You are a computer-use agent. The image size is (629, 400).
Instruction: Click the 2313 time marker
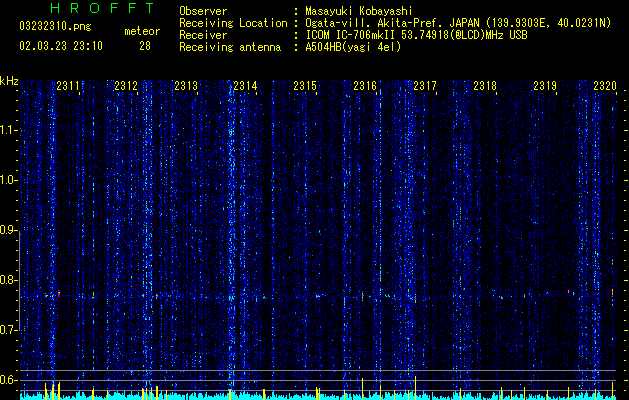tap(186, 86)
